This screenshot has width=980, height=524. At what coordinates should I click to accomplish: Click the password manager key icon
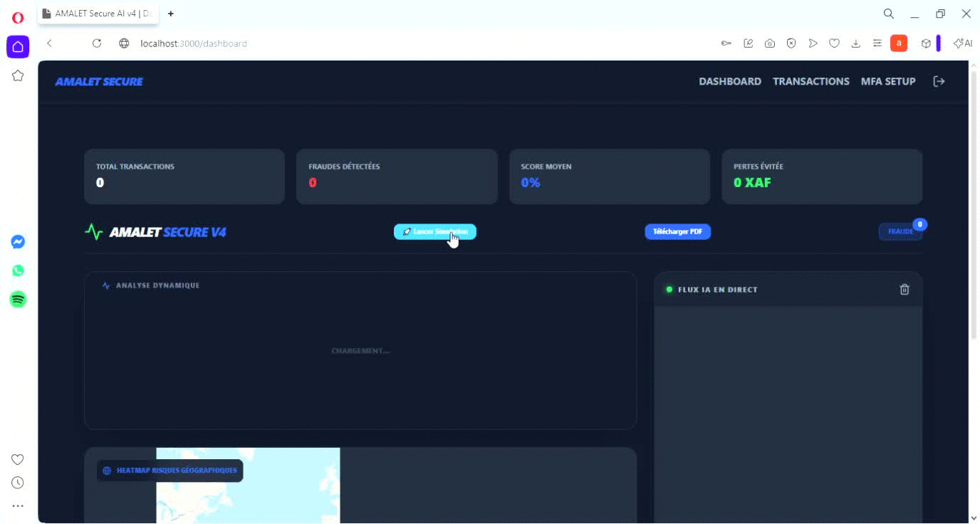click(x=726, y=43)
